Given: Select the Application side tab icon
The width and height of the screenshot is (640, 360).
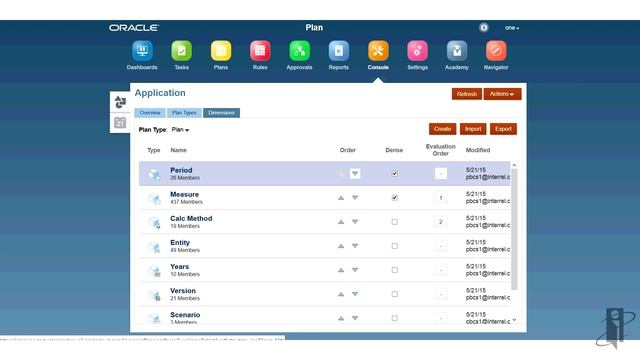Looking at the screenshot, I should 120,102.
